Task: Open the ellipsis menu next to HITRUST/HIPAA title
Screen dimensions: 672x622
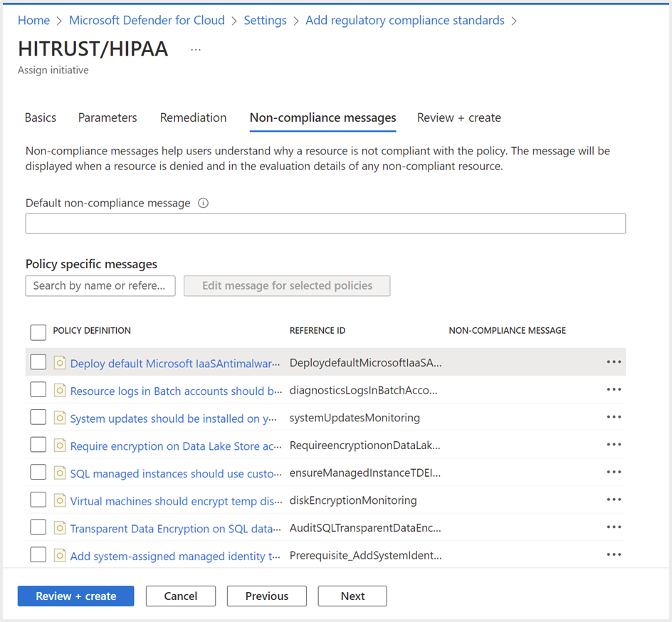Action: 196,49
